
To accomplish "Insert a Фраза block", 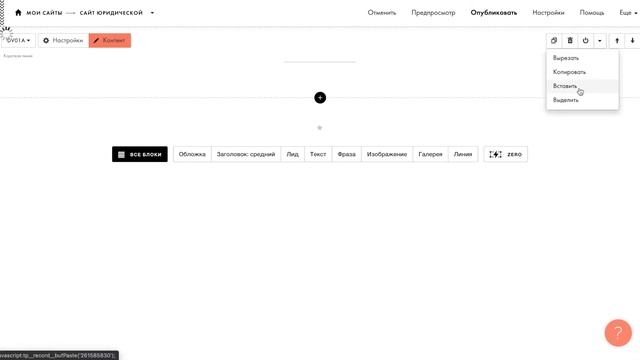I will click(347, 154).
